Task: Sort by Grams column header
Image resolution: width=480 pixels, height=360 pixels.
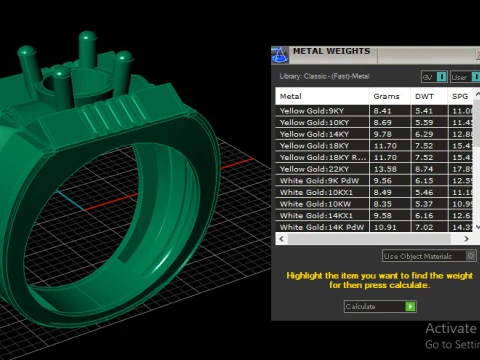Action: [x=390, y=96]
